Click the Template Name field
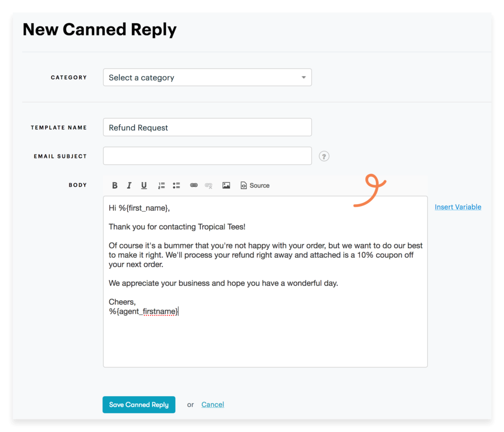 (x=207, y=127)
